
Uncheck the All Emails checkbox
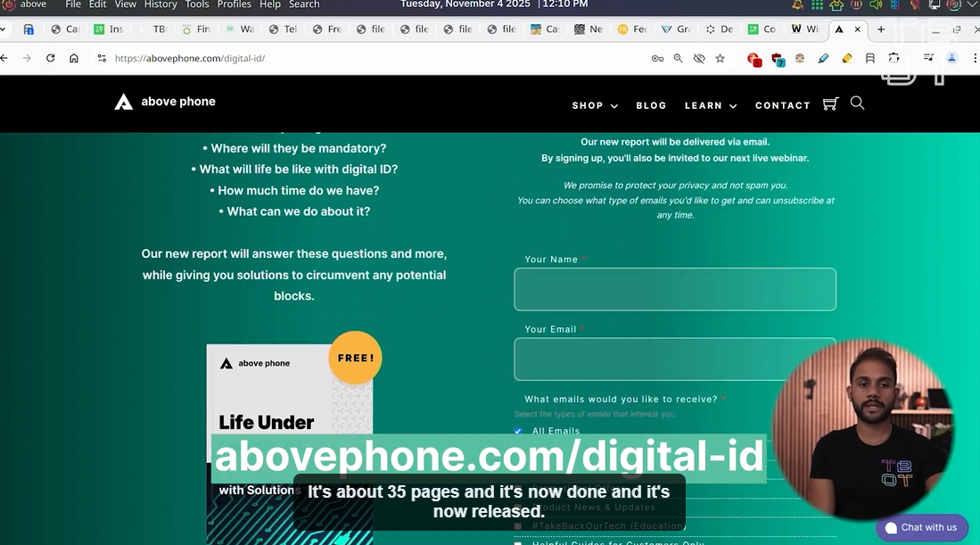coord(518,432)
